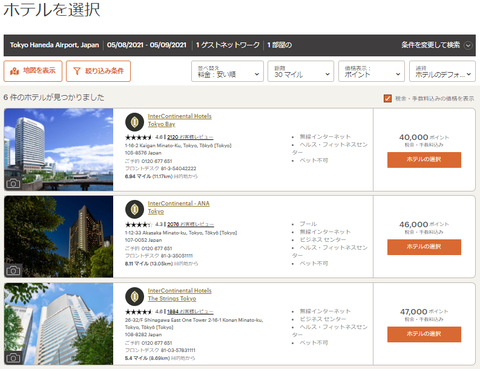Click the map icon in 地図を表示 button
The image size is (480, 369).
click(x=14, y=71)
